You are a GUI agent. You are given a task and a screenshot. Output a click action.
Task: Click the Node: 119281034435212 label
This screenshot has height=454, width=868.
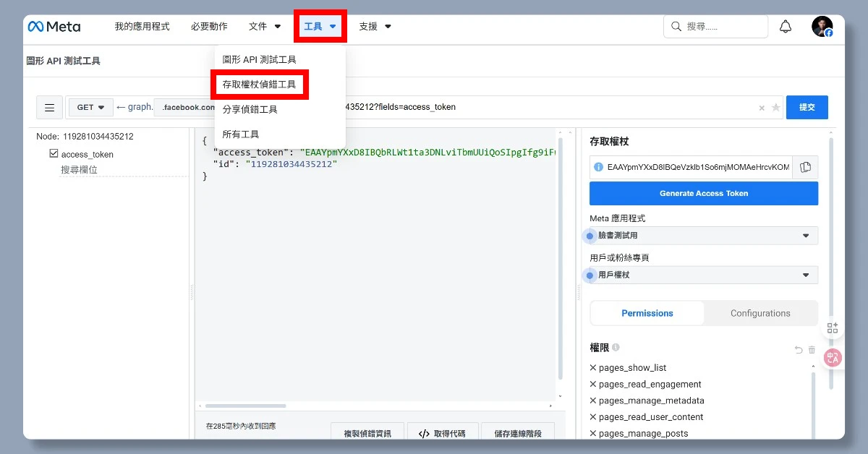pyautogui.click(x=85, y=137)
